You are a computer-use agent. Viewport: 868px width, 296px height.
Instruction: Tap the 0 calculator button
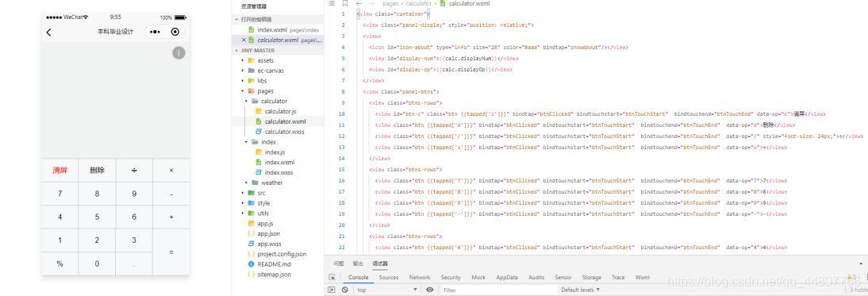(97, 264)
